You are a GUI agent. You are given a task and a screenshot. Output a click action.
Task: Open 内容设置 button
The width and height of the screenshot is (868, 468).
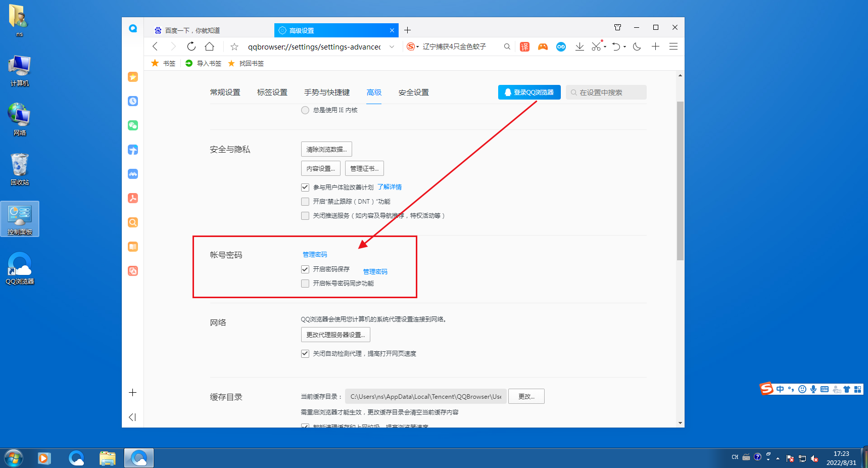click(321, 168)
